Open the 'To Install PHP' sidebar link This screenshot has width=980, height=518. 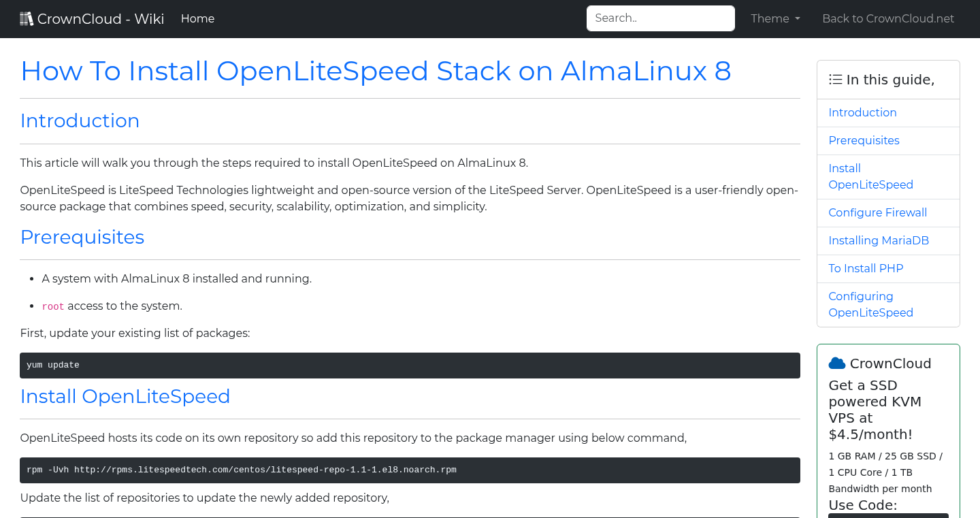click(x=866, y=268)
